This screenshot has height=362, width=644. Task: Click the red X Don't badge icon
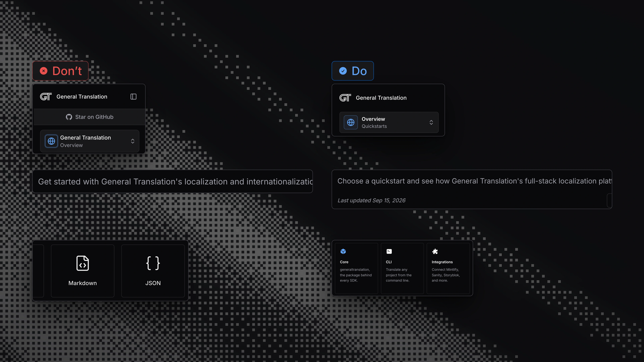tap(43, 71)
